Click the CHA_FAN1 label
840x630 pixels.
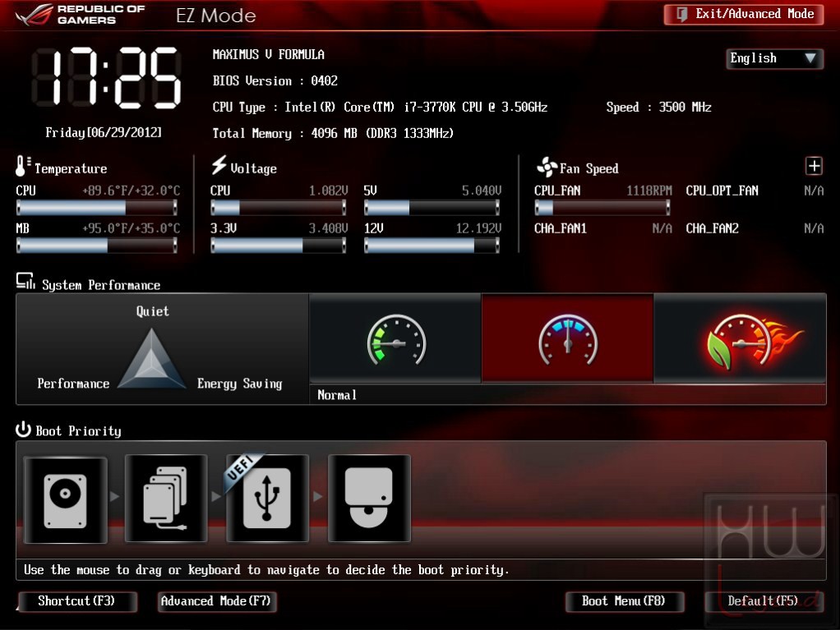pos(561,228)
